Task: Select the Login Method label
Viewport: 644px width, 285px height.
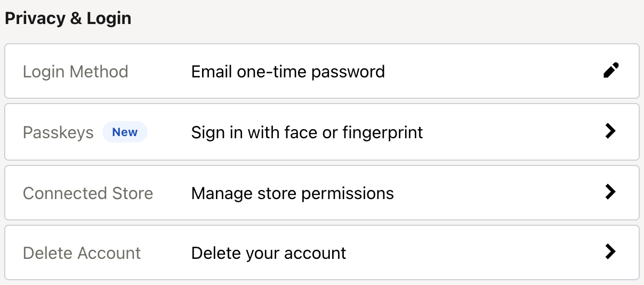Action: [75, 72]
